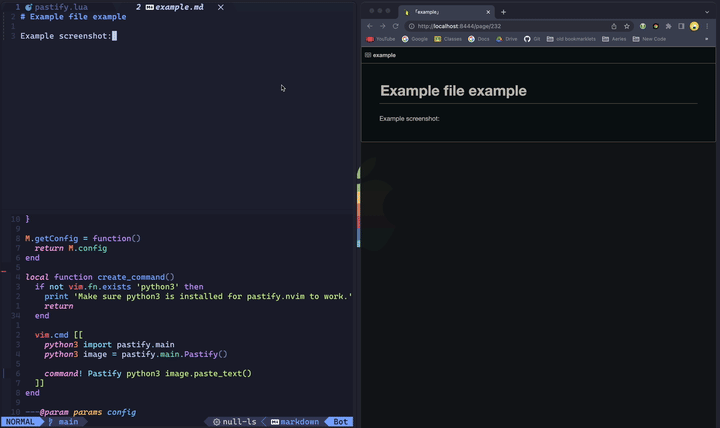
Task: Open the Google bookmark
Action: tap(415, 39)
